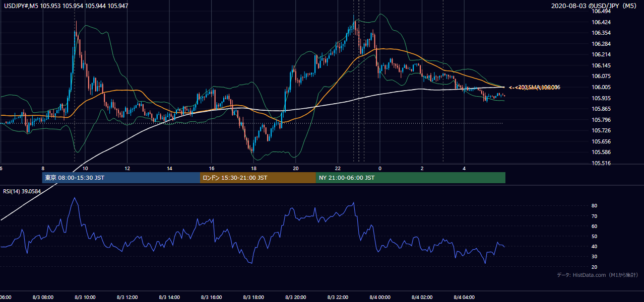The width and height of the screenshot is (644, 302).
Task: Click the 8/3 14:00 date label
Action: click(169, 297)
